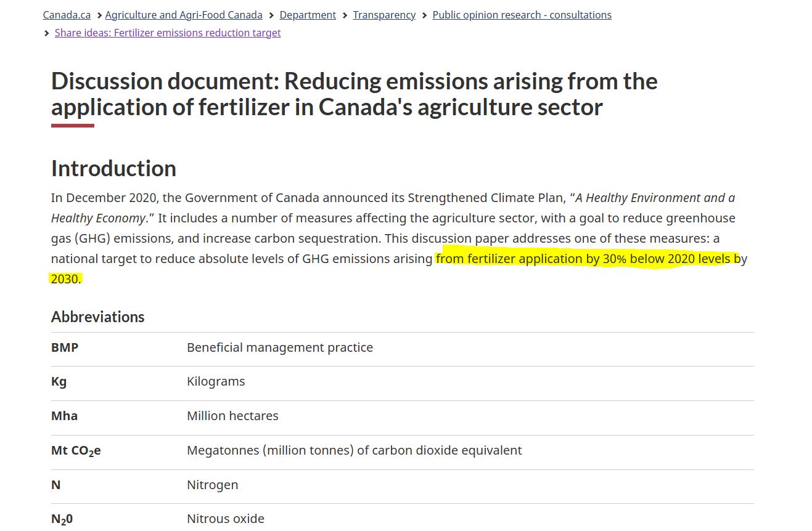
Task: Click the BMP abbreviation row
Action: (403, 347)
